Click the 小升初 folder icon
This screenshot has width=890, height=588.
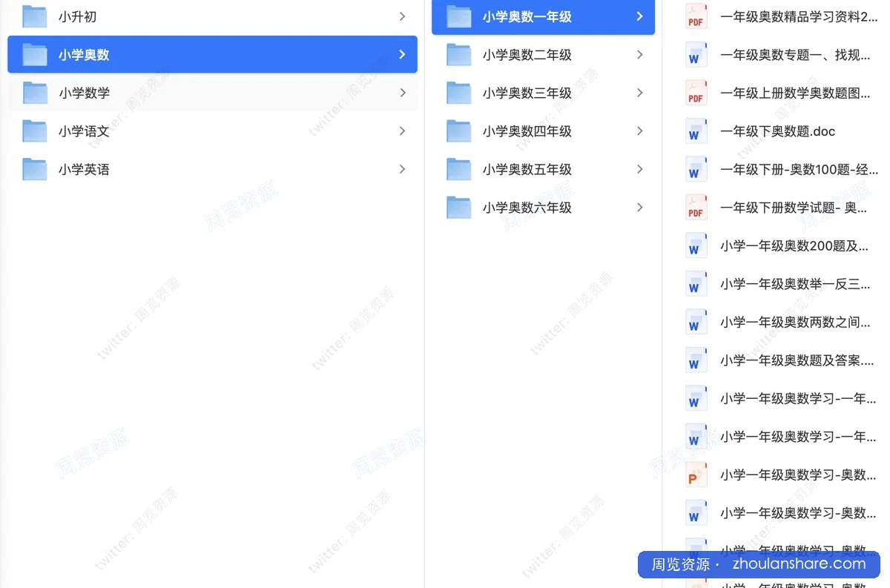pos(35,16)
